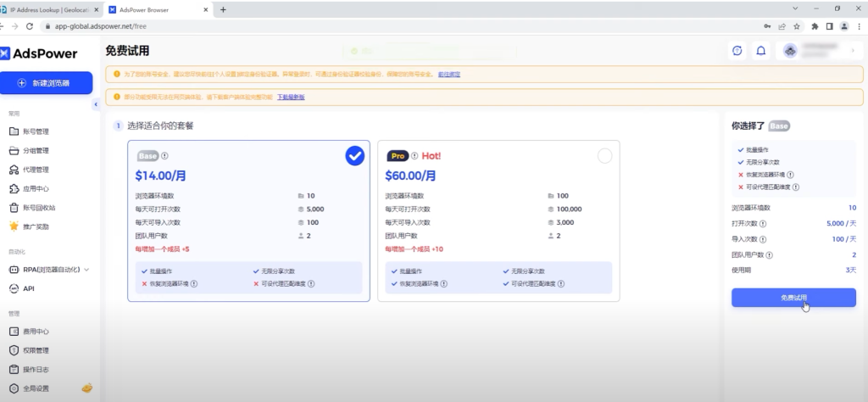Click the $60.00/月 price text

click(411, 176)
